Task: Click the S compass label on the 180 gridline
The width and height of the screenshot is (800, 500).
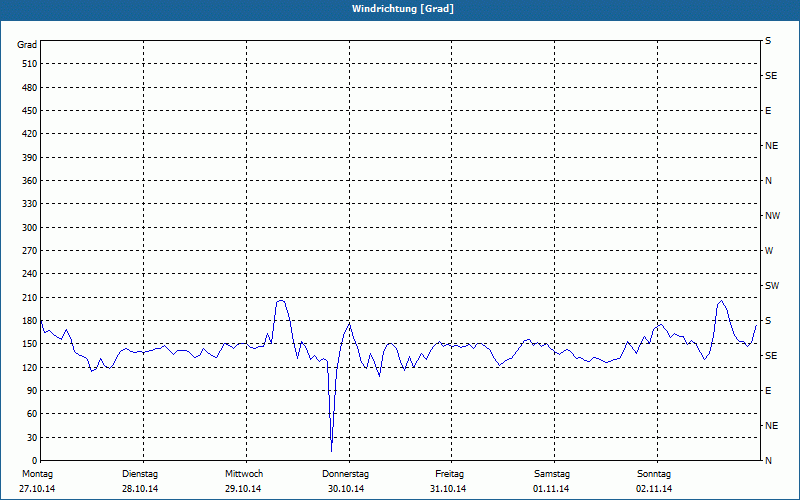Action: click(x=768, y=320)
